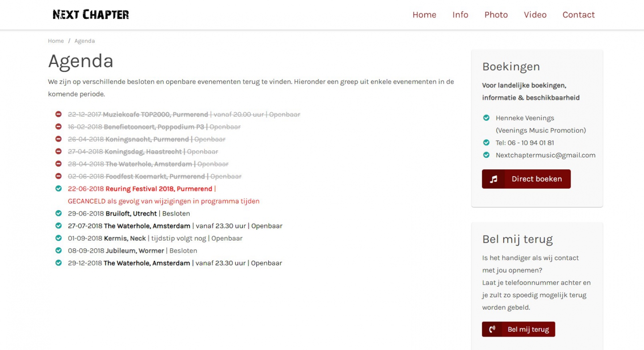The height and width of the screenshot is (350, 644).
Task: Click the green check icon beside Reuring Festival
Action: (x=58, y=189)
